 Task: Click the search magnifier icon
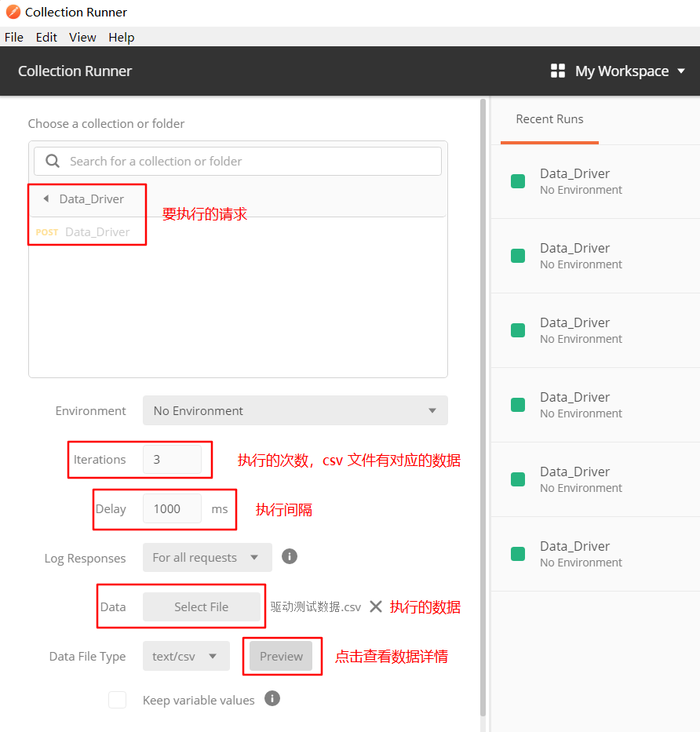(x=53, y=161)
